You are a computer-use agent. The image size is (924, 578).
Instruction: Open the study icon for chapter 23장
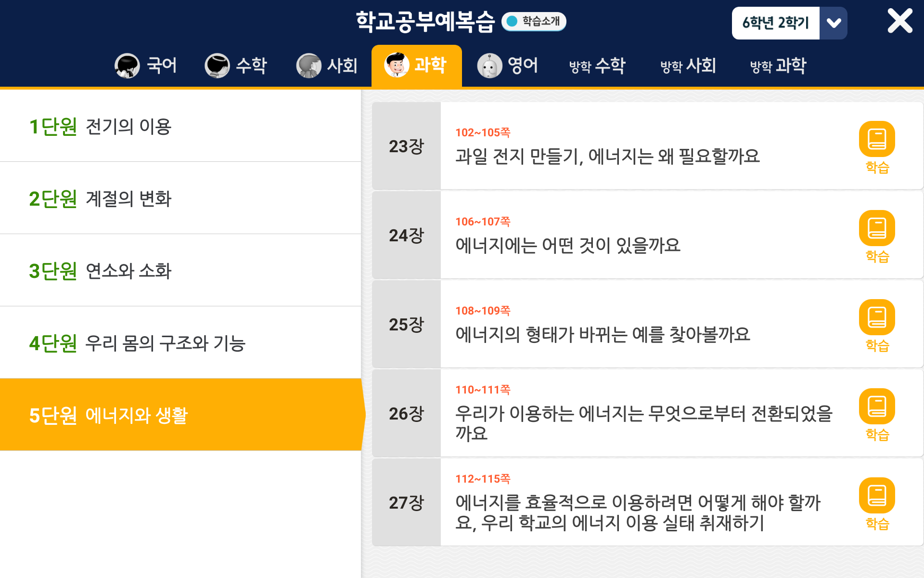(876, 140)
